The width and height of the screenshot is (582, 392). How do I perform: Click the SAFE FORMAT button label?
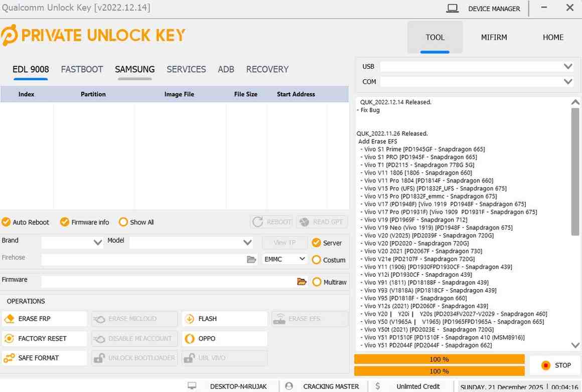coord(39,358)
